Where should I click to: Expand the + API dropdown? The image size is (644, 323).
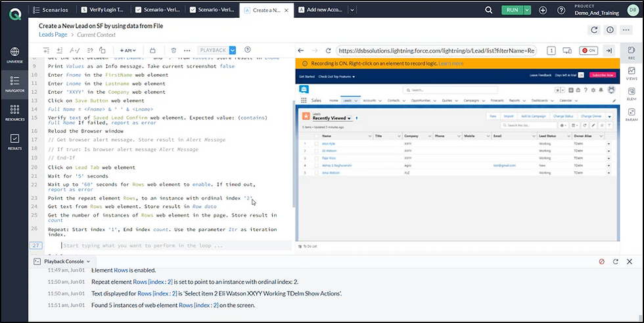pyautogui.click(x=127, y=50)
